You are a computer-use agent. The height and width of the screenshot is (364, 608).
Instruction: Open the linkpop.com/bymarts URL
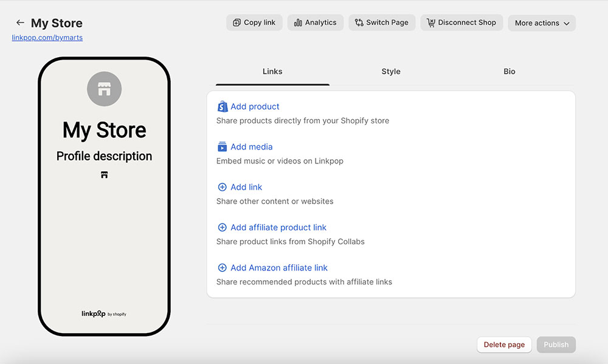[47, 38]
